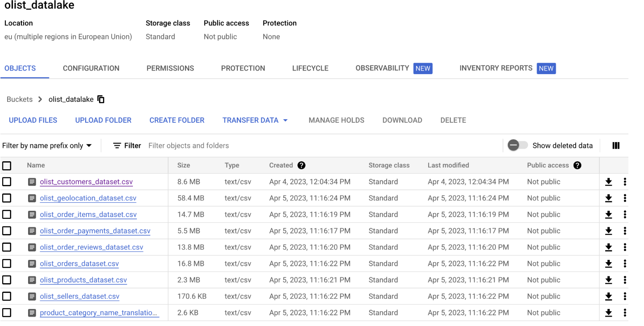Open olist_customers_dataset.csv link
The height and width of the screenshot is (326, 644).
(x=87, y=182)
